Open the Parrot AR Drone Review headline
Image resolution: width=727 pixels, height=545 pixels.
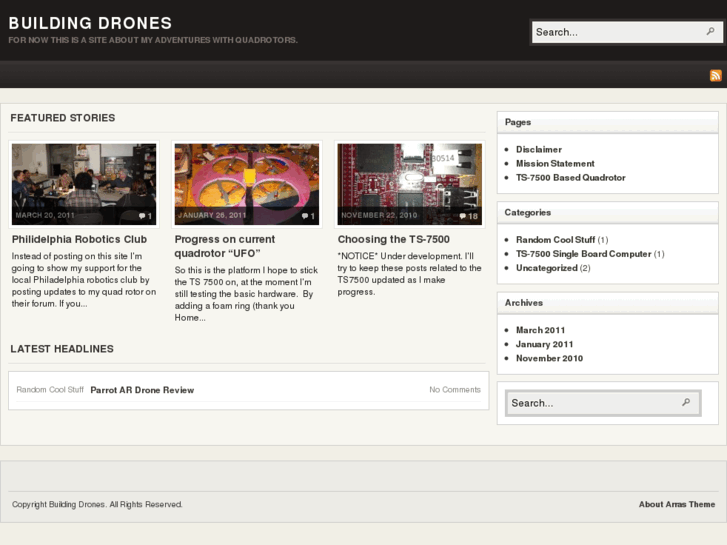coord(142,390)
